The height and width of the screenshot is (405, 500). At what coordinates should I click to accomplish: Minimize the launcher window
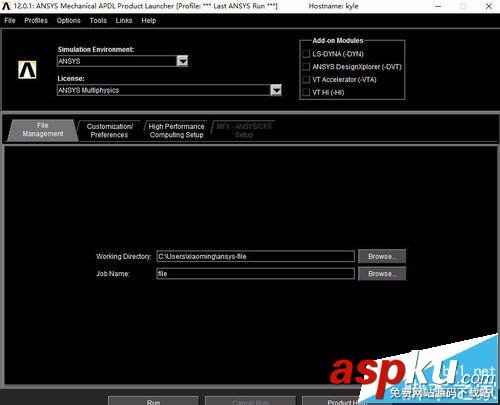point(439,6)
